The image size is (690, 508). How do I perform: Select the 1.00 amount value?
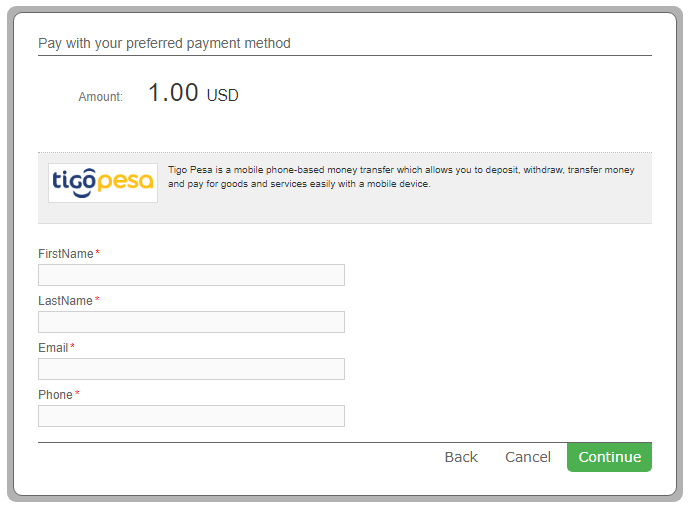pyautogui.click(x=173, y=92)
